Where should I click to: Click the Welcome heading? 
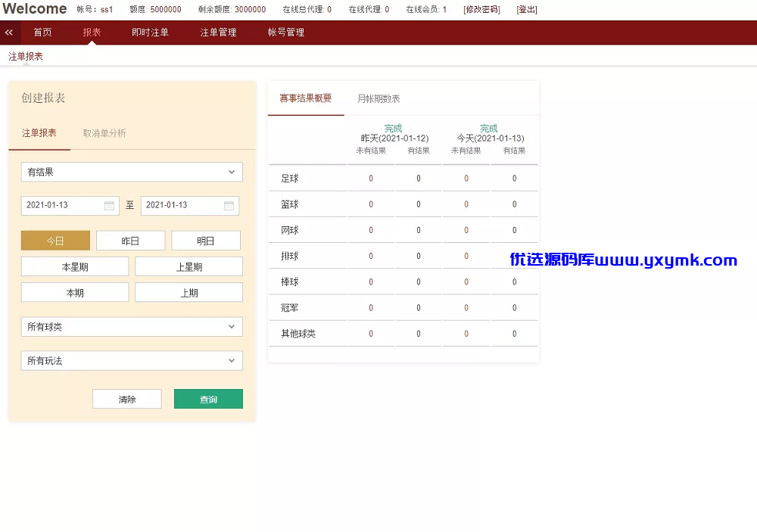click(x=35, y=8)
